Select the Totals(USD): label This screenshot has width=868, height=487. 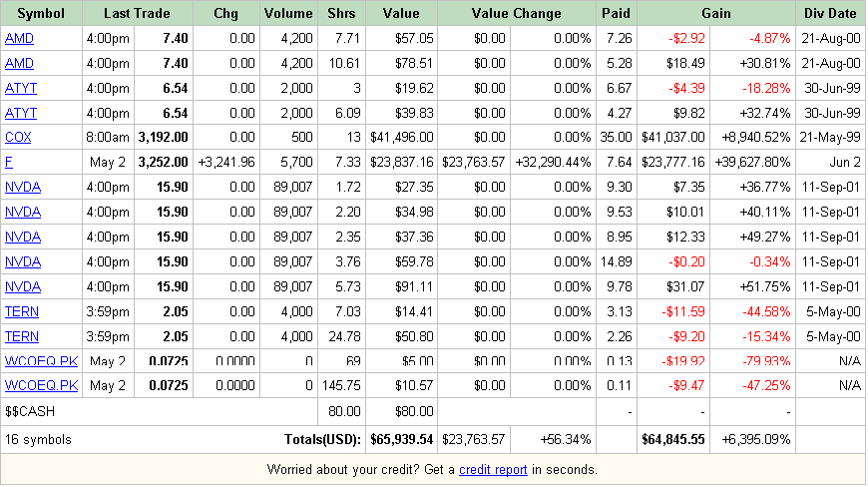[322, 440]
